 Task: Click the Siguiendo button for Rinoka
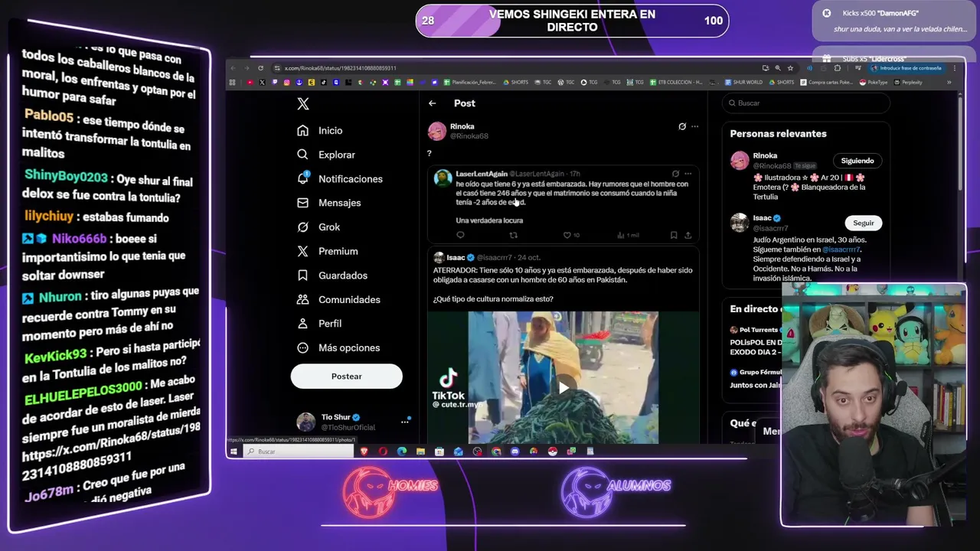click(857, 161)
